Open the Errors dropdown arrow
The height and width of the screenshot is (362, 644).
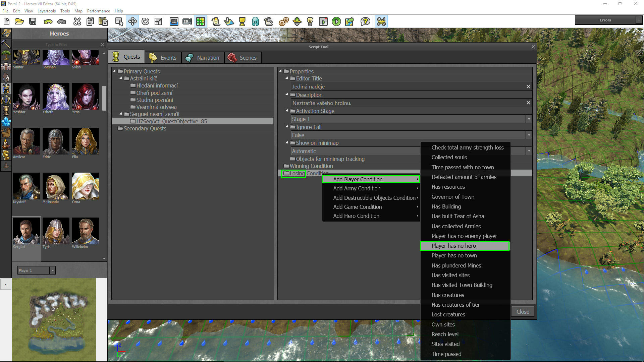639,20
